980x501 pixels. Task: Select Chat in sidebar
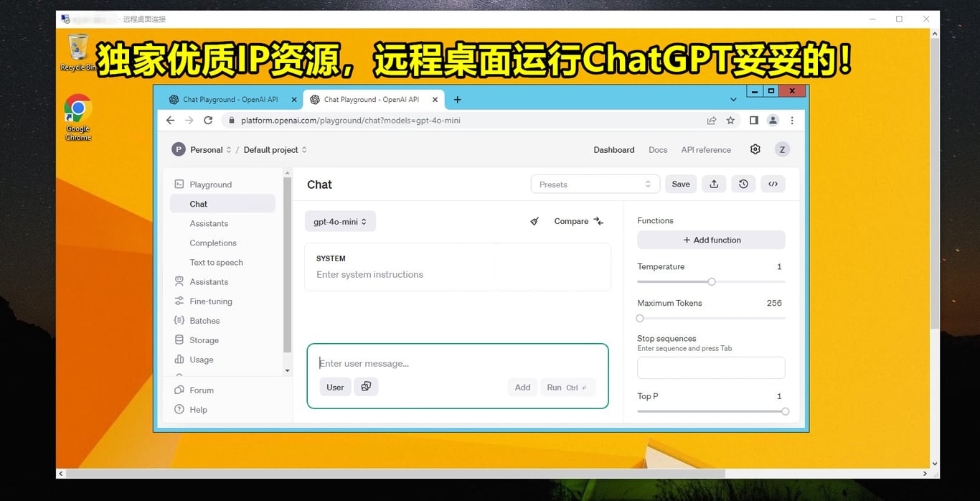point(222,204)
